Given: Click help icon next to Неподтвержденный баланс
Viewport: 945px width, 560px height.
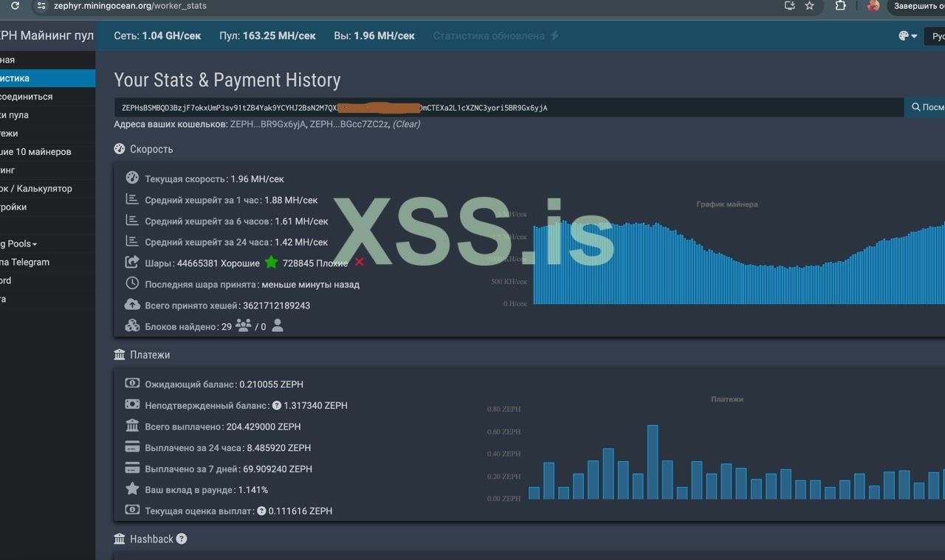Looking at the screenshot, I should pos(277,406).
